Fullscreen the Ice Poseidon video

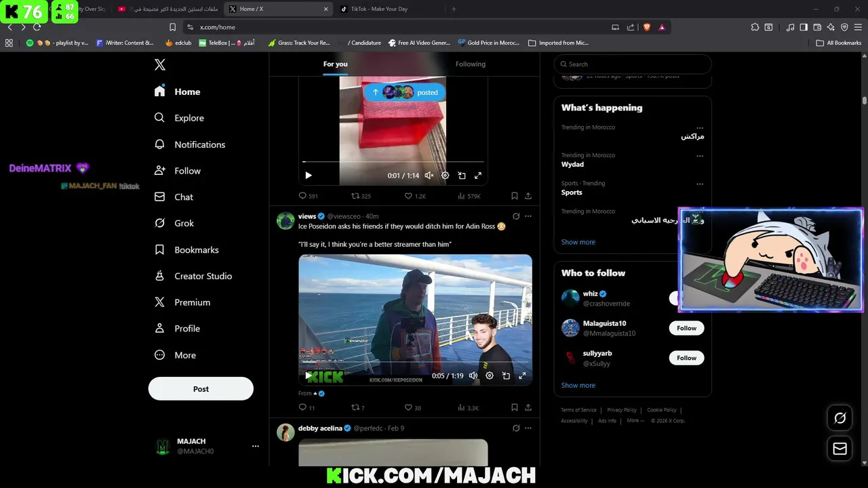[x=522, y=375]
